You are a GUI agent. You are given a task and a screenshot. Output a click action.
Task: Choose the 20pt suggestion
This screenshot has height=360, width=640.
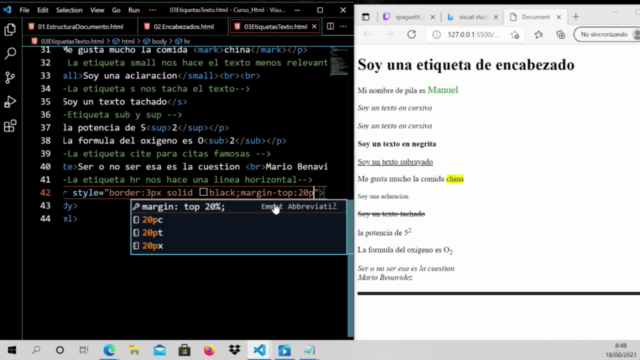click(238, 233)
